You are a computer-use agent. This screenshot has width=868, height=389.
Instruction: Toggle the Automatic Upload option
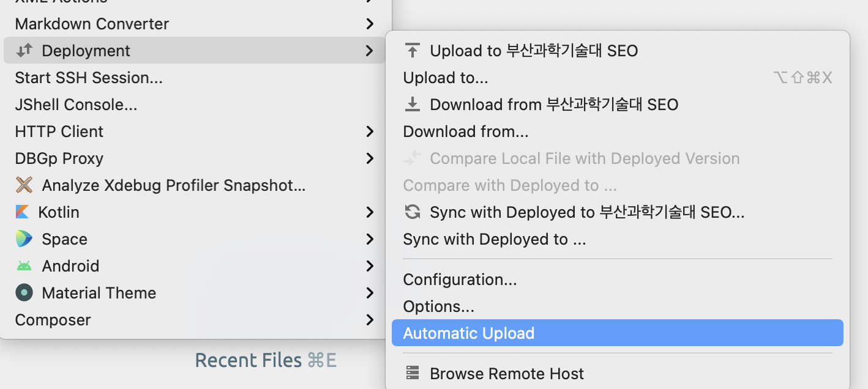[x=618, y=333]
